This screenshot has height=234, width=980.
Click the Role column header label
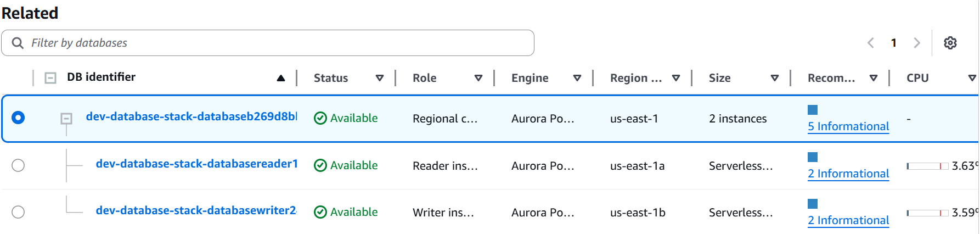(x=425, y=78)
